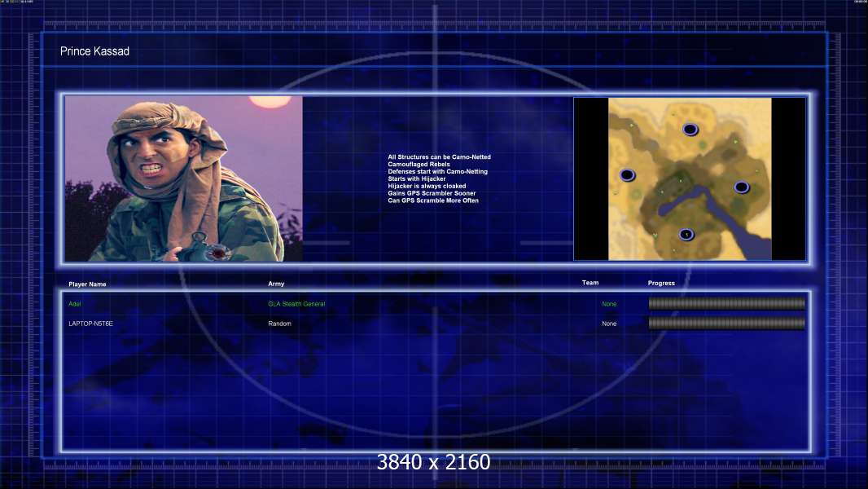Click the GLA Stealth General army label
Viewport: 868px width, 489px height.
(x=296, y=304)
